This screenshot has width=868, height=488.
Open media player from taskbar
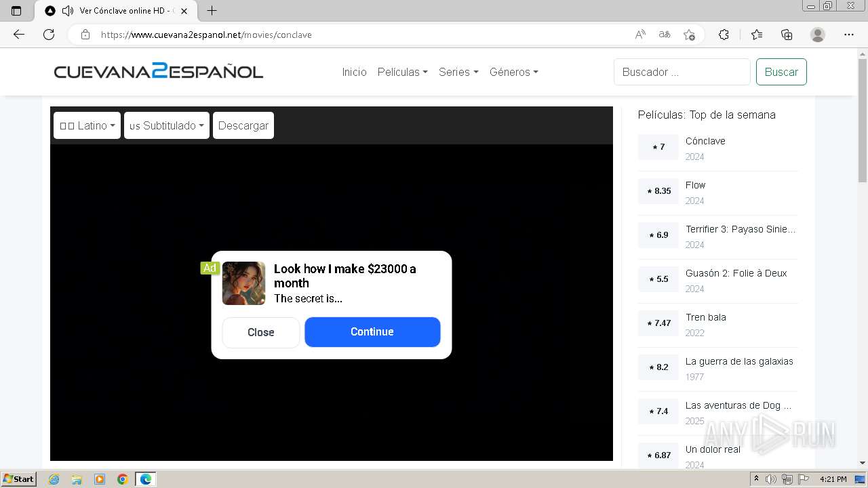[100, 479]
